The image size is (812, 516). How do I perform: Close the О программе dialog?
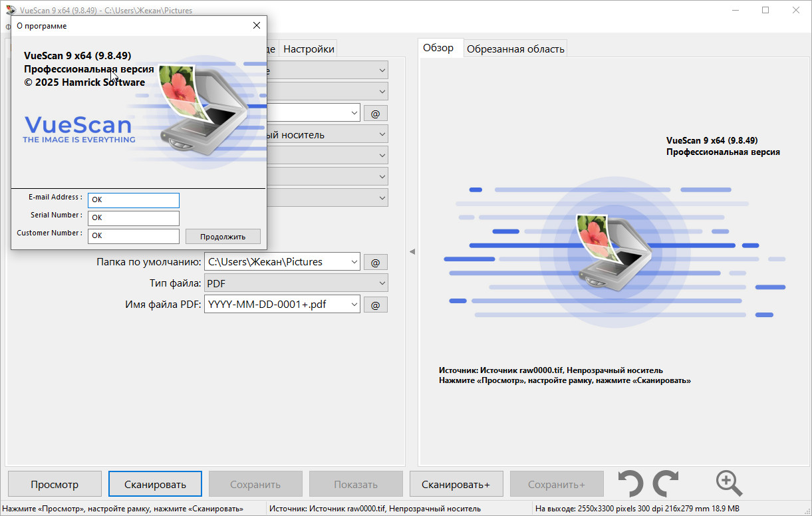[257, 26]
